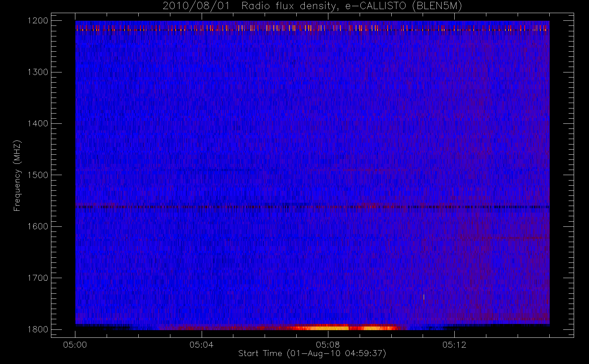Click the dark interference line near 1560 MHz
The width and height of the screenshot is (589, 364).
(312, 207)
